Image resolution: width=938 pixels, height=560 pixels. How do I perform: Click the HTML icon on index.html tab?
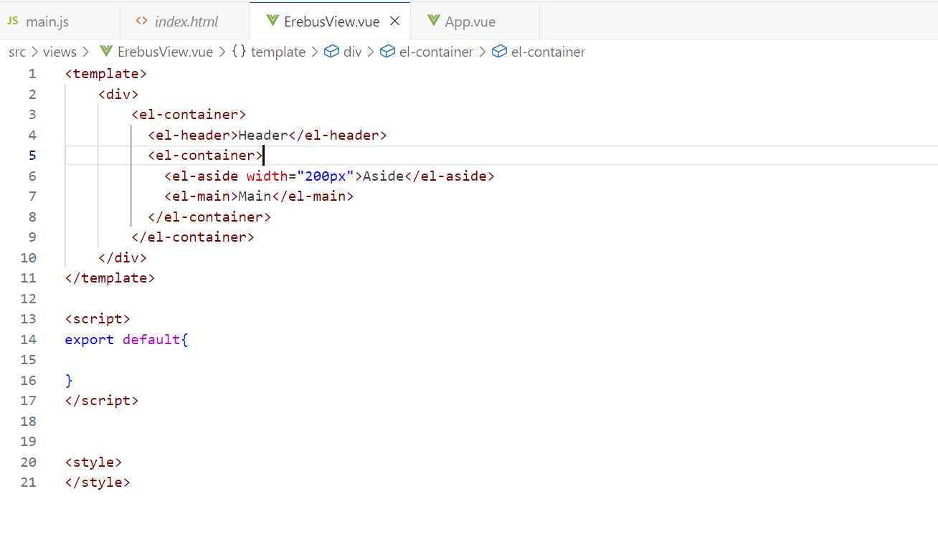click(142, 22)
